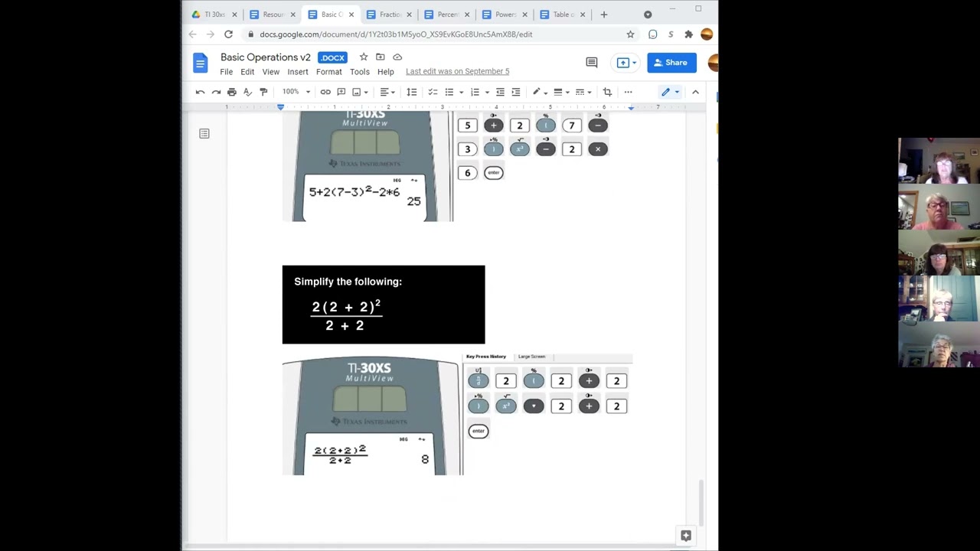Image resolution: width=980 pixels, height=551 pixels.
Task: Open the Edit menu
Action: (247, 72)
